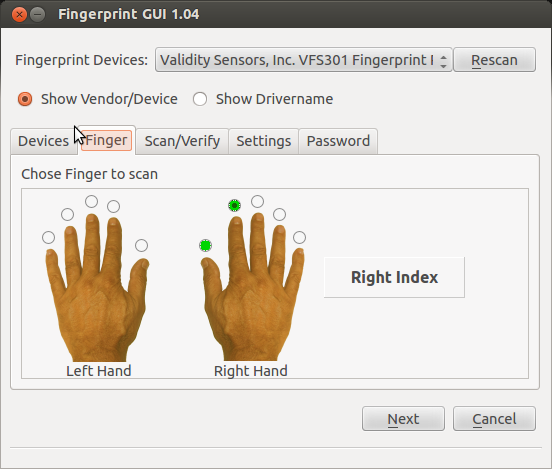552x469 pixels.
Task: Click the selected right index finger button
Action: [x=234, y=205]
